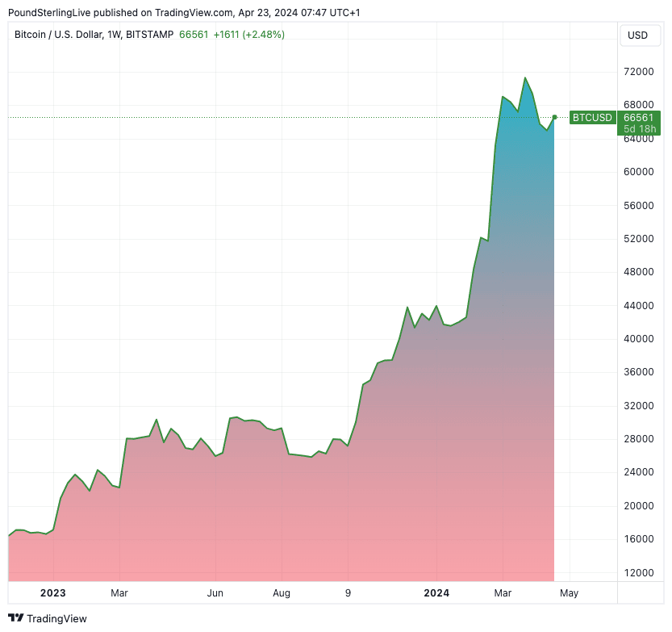Click the +1611 (+2.48%) change value
The height and width of the screenshot is (632, 672).
(x=248, y=35)
